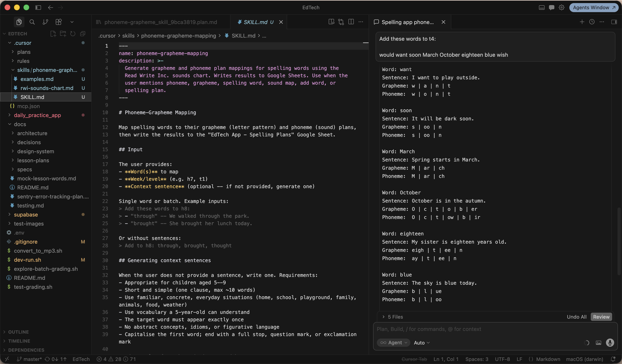The height and width of the screenshot is (364, 622).
Task: Open dev-run.sh file
Action: pyautogui.click(x=46, y=260)
